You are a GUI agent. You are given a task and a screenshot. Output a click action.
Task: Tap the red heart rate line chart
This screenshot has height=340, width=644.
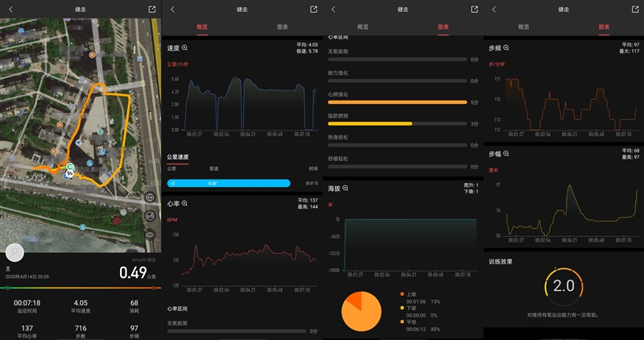[250, 259]
